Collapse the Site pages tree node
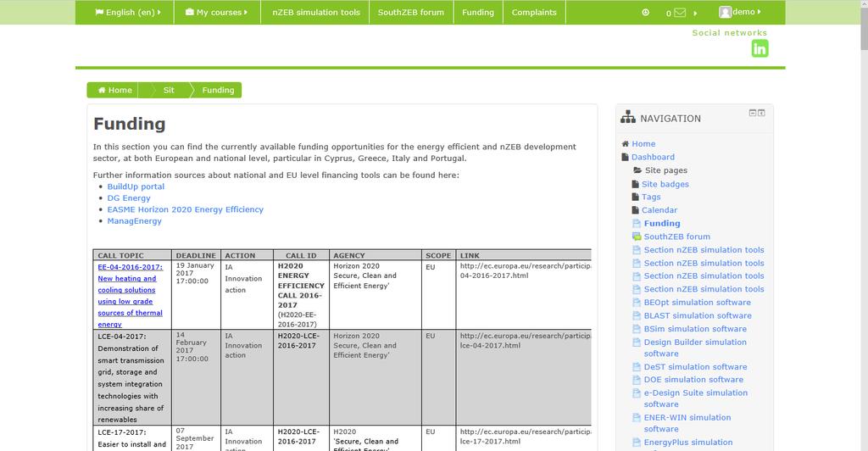This screenshot has height=451, width=868. tap(666, 170)
